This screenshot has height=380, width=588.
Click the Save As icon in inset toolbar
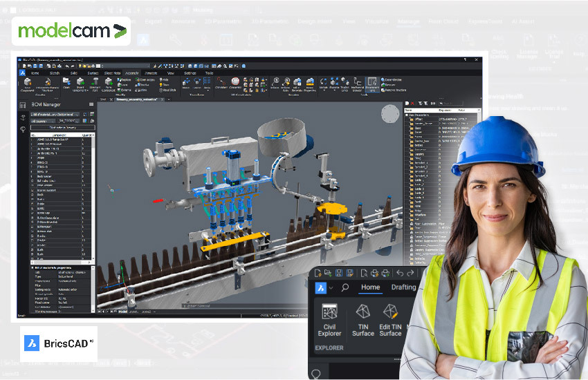pos(350,273)
